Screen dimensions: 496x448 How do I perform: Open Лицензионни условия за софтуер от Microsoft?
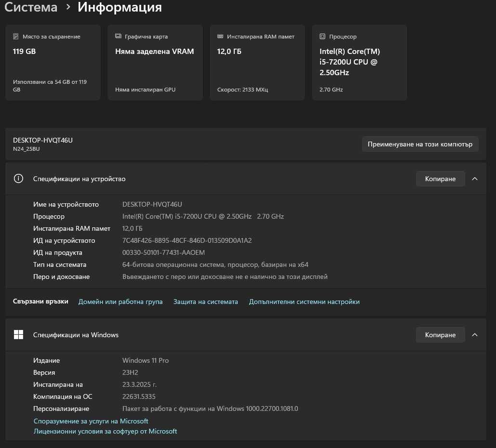click(105, 431)
